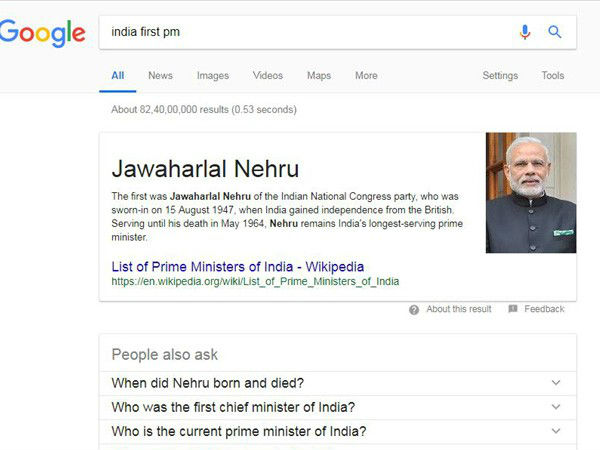
Task: Expand "Who was the first chief minister of India?"
Action: [338, 407]
